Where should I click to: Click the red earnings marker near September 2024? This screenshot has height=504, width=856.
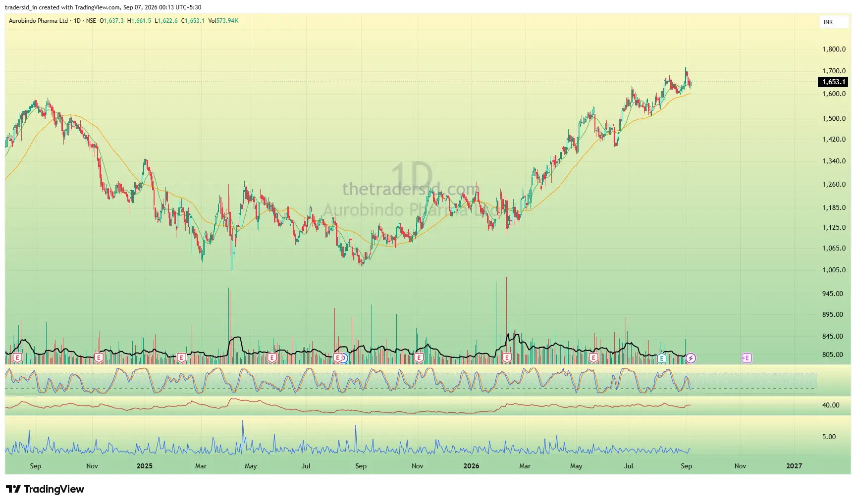tap(17, 357)
